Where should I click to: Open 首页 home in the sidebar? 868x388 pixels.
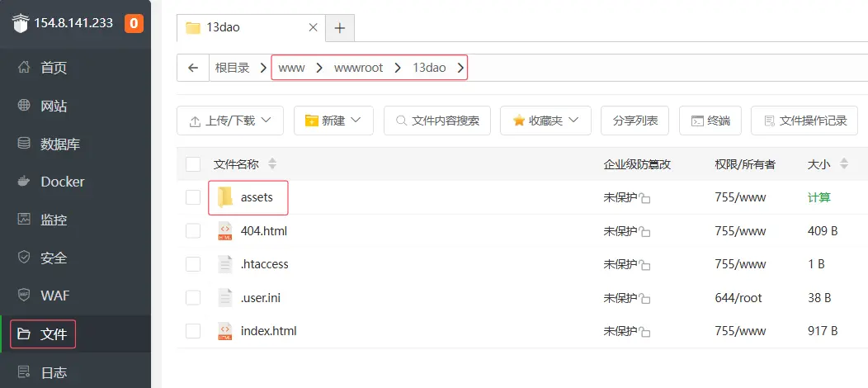point(75,68)
